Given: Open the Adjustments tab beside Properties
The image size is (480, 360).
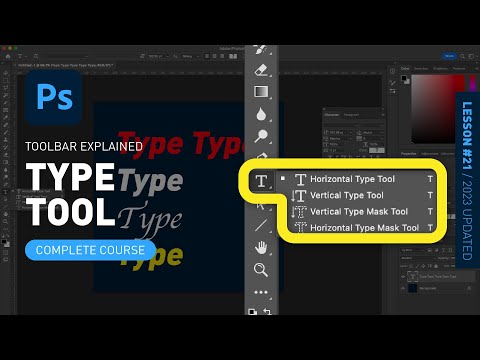Looking at the screenshot, I should coord(429,154).
